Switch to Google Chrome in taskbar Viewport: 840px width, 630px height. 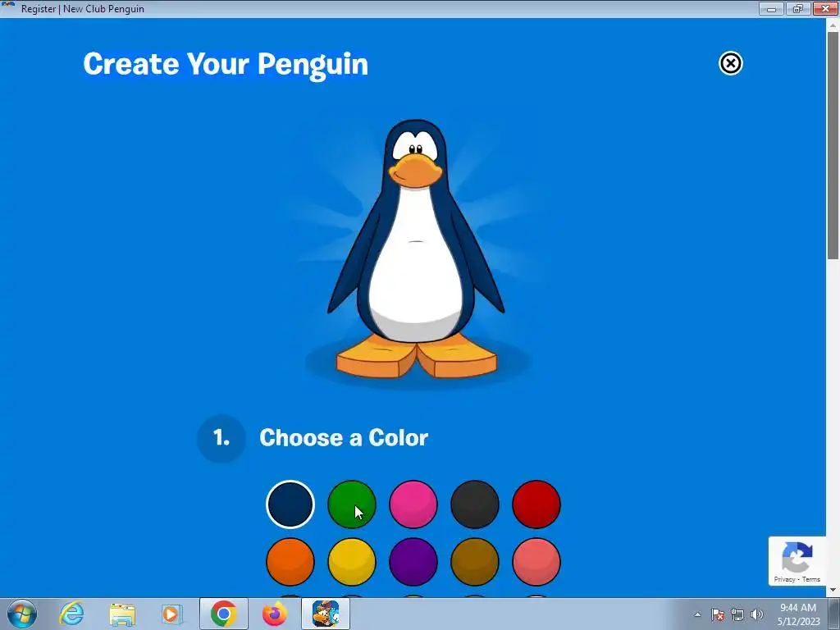[223, 614]
